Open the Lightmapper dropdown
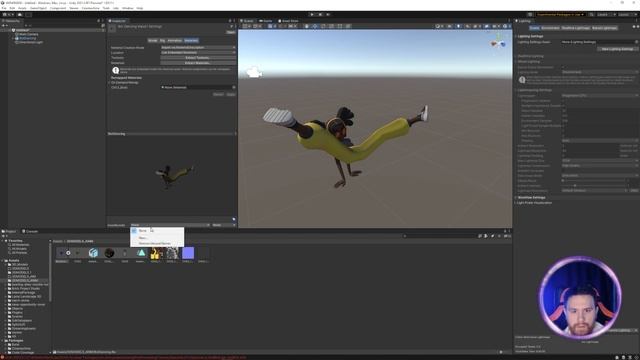This screenshot has width=640, height=360. pos(600,96)
